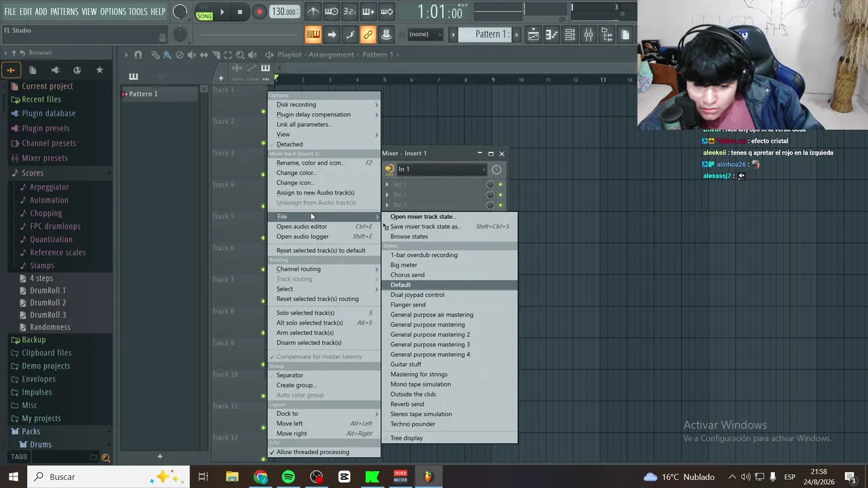This screenshot has height=488, width=868.
Task: Choose Rename, color and icon
Action: (x=324, y=163)
